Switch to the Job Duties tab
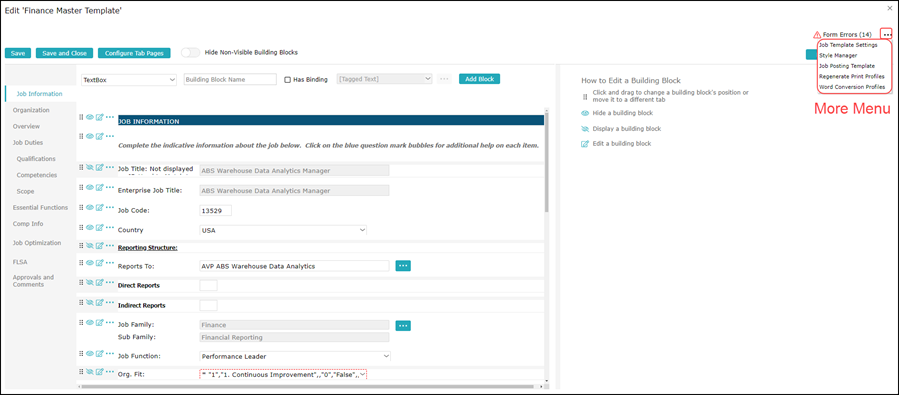This screenshot has width=899, height=395. [28, 142]
